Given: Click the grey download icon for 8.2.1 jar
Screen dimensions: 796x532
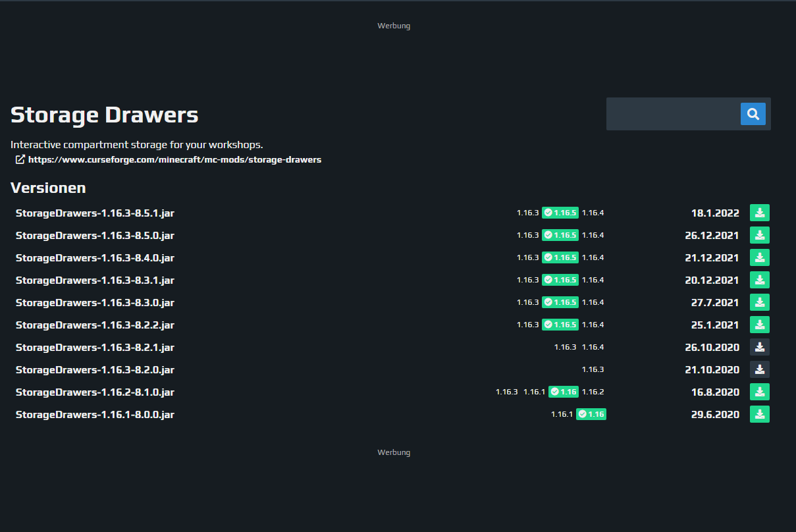Looking at the screenshot, I should pos(760,347).
